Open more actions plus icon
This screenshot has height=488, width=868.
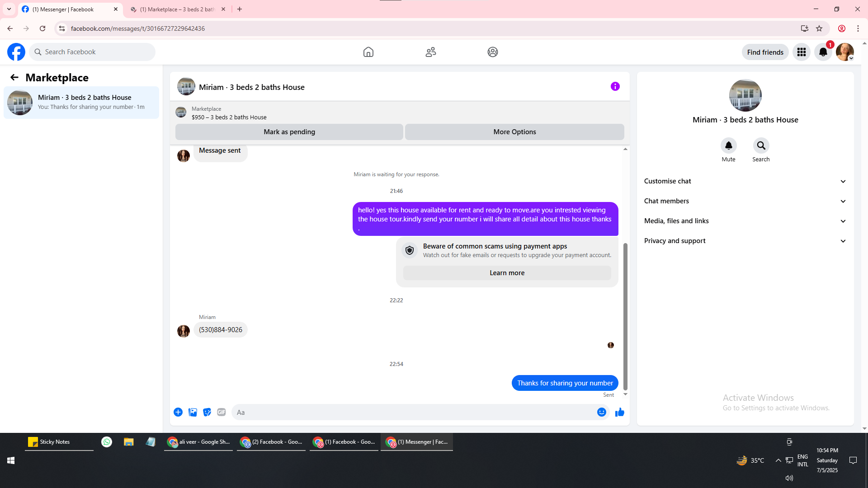click(x=178, y=412)
